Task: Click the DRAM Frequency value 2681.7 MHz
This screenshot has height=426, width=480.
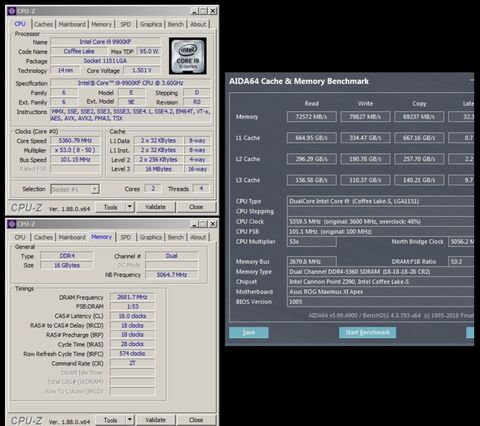Action: (132, 297)
